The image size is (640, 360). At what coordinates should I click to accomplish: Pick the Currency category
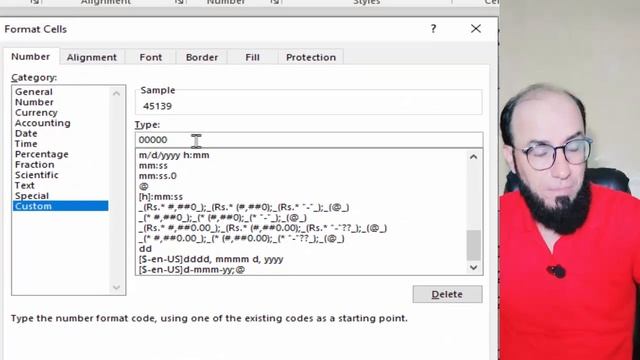[36, 113]
